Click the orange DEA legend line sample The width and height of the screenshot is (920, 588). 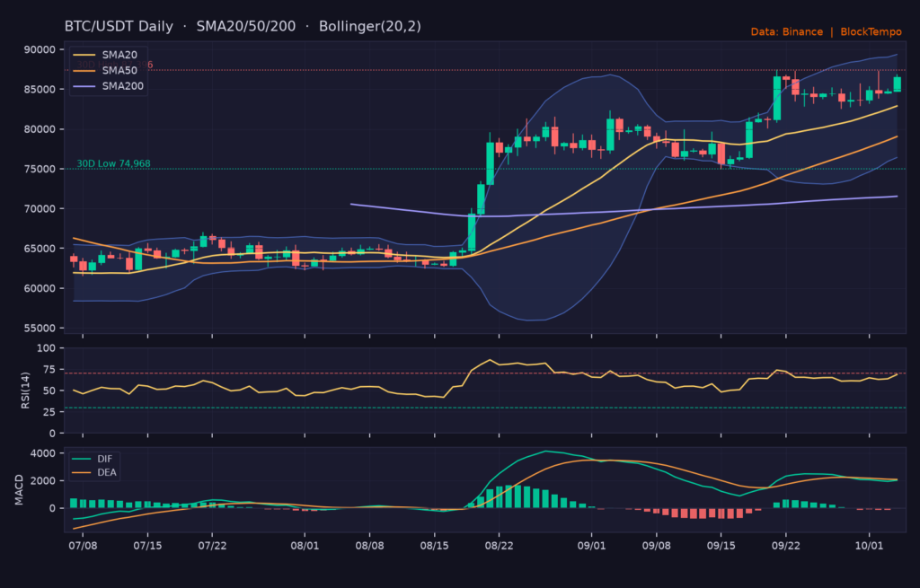click(x=82, y=472)
